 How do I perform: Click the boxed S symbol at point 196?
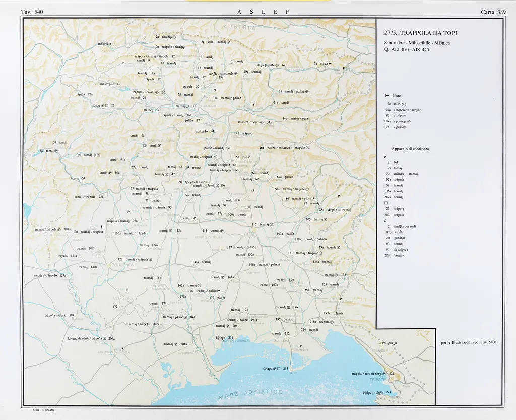pos(289,307)
